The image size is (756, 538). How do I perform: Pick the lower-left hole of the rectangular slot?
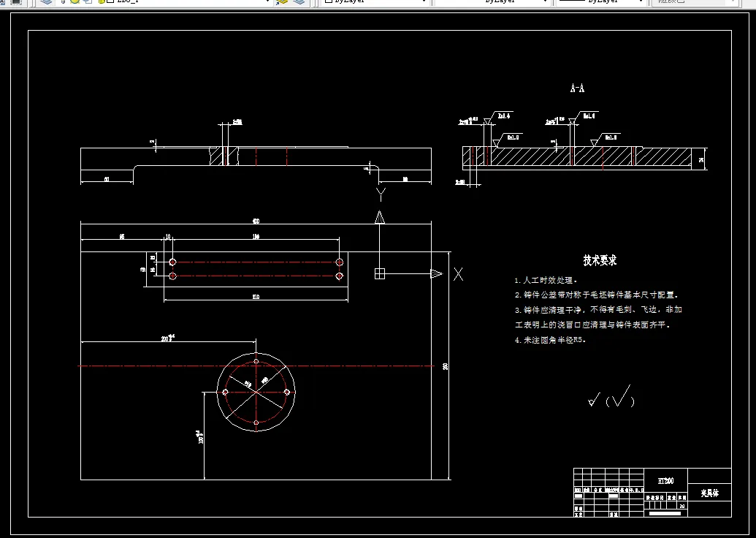click(x=172, y=276)
